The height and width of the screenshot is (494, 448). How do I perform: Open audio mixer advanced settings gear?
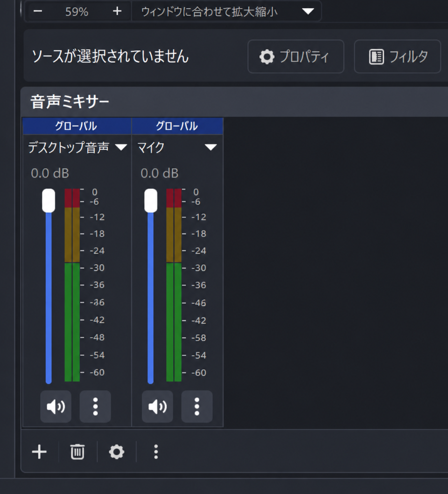point(117,452)
